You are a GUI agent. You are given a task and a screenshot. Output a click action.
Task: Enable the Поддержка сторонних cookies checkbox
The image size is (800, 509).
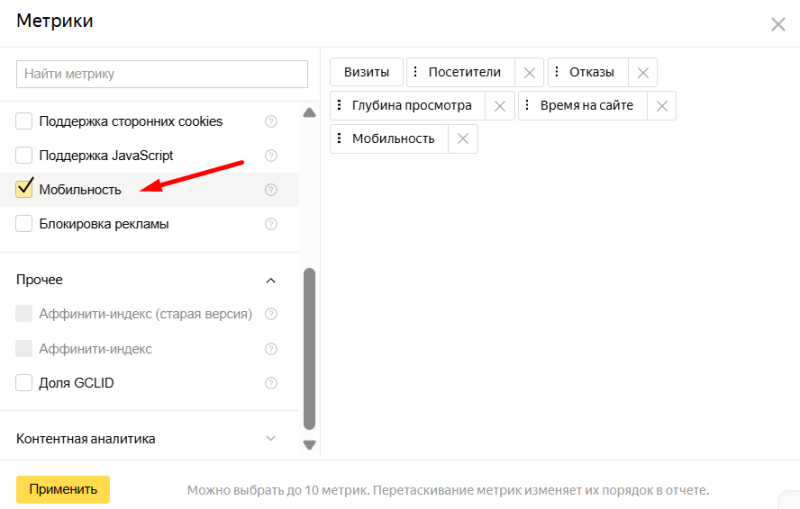pos(25,122)
